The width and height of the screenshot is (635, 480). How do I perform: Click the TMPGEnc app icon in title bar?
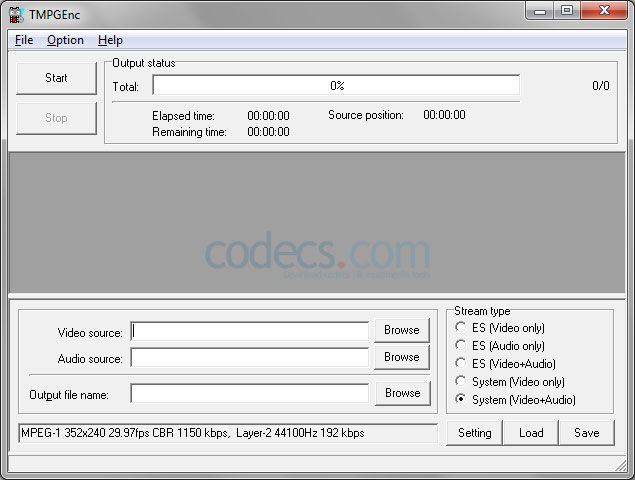[x=16, y=15]
